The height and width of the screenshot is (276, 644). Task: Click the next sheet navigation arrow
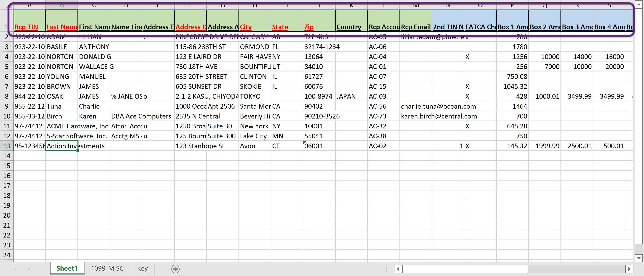29,269
